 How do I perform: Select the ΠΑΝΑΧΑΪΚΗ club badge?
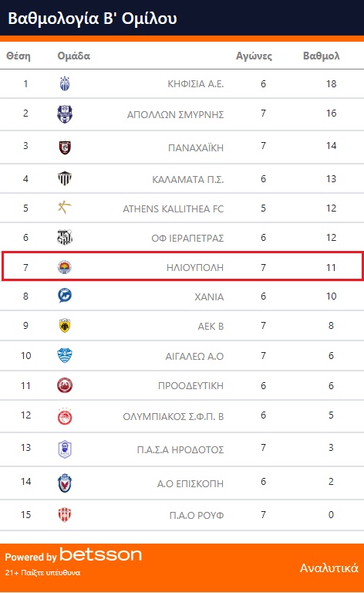coord(65,147)
